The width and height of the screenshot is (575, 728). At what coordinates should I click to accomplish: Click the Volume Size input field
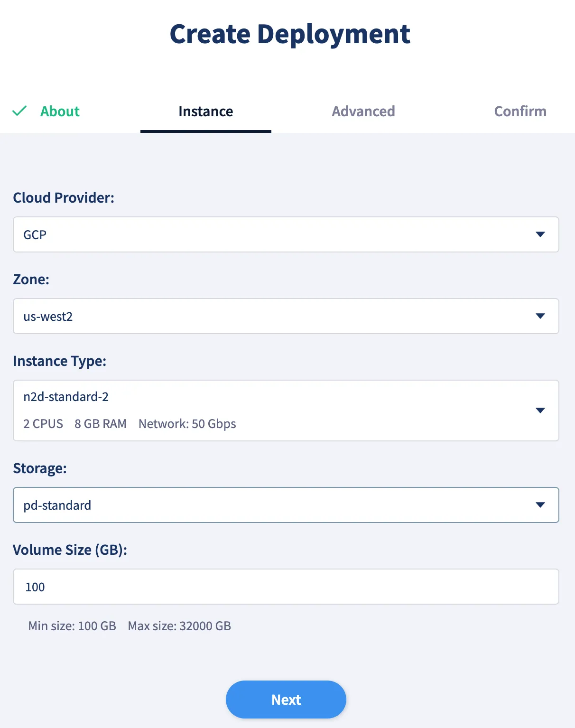tap(286, 587)
